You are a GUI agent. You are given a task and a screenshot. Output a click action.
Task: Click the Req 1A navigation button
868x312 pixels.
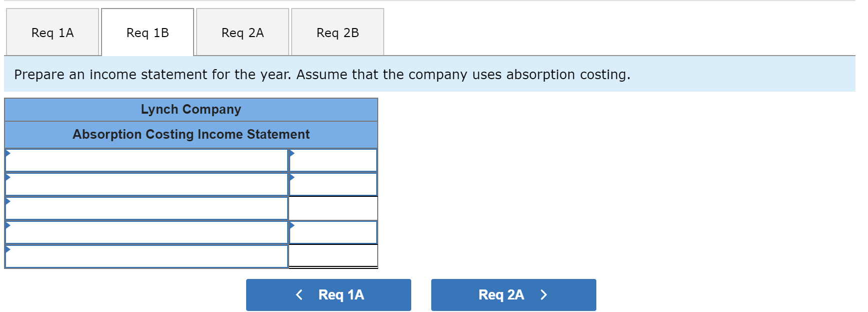tap(328, 294)
